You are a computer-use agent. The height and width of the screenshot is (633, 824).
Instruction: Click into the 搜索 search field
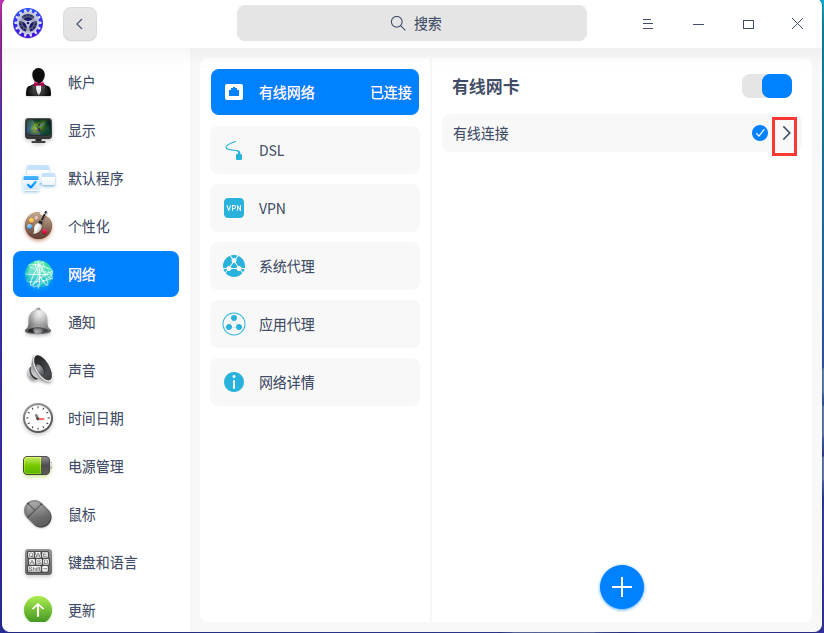(411, 23)
